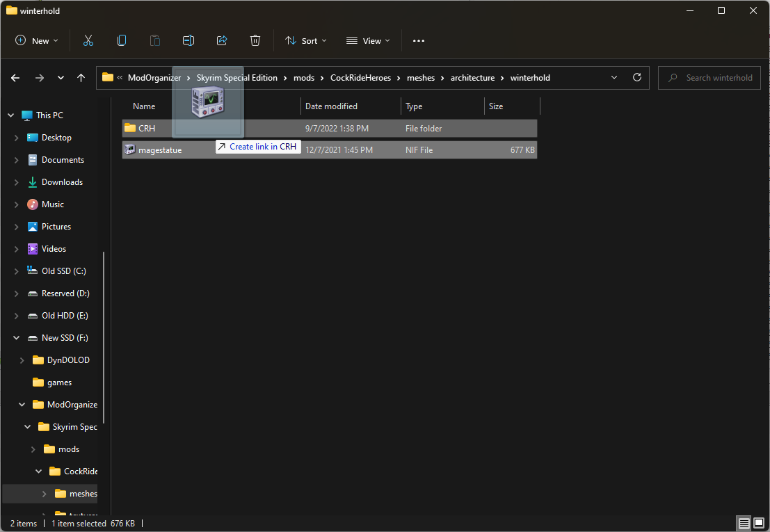Switch to details view icon in status bar
770x532 pixels.
[744, 523]
